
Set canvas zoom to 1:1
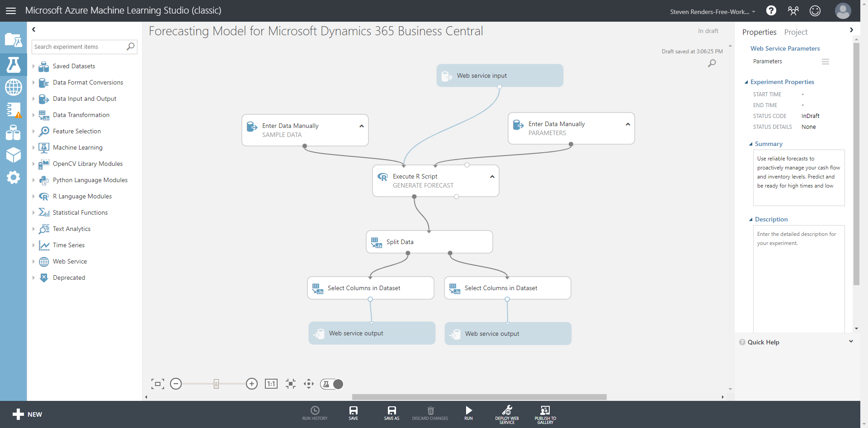tap(271, 384)
